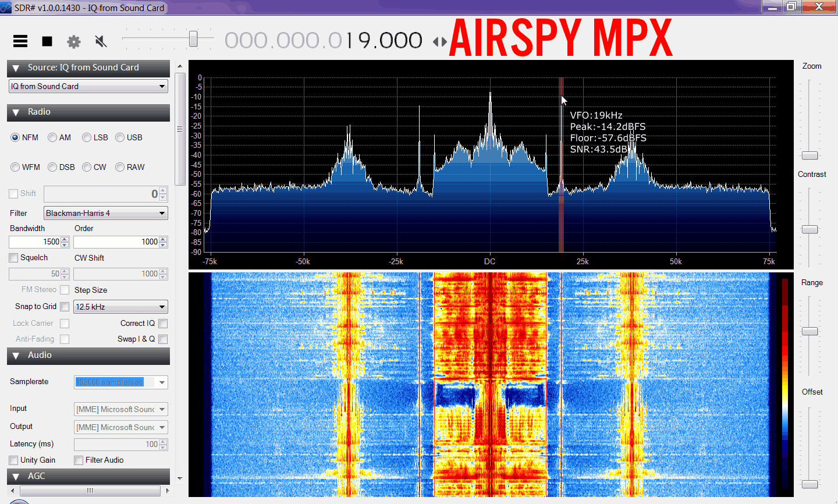Image resolution: width=838 pixels, height=504 pixels.
Task: Choose the USB radio mode
Action: tap(120, 137)
